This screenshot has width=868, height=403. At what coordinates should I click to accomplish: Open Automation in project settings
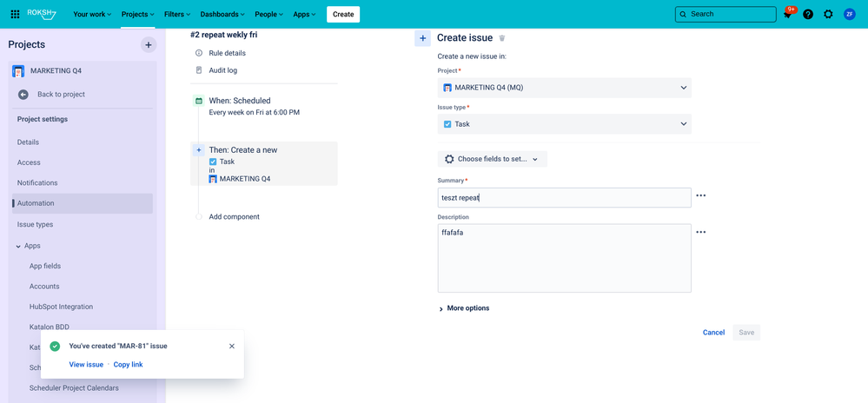coord(83,203)
